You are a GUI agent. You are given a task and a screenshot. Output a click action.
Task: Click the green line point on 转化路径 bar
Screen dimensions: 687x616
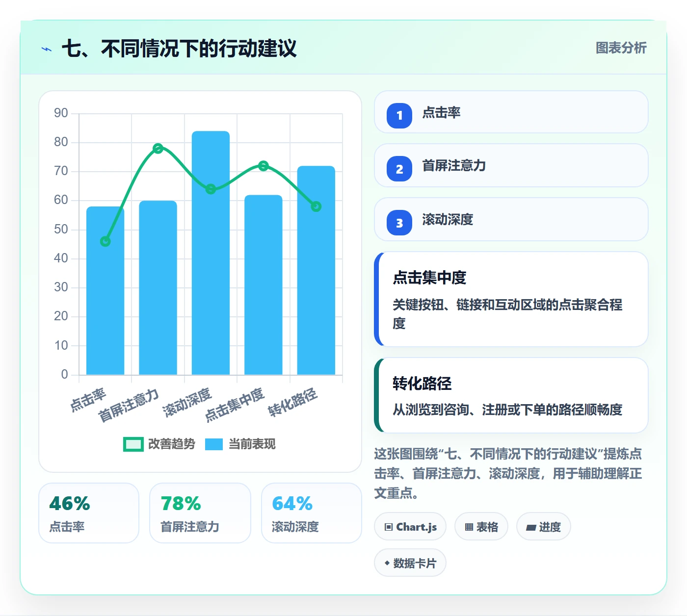pyautogui.click(x=316, y=206)
